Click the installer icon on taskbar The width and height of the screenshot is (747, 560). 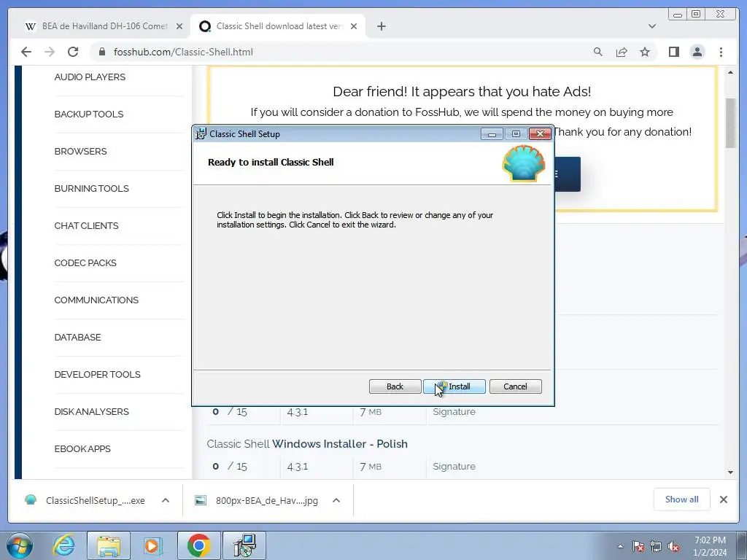(244, 545)
